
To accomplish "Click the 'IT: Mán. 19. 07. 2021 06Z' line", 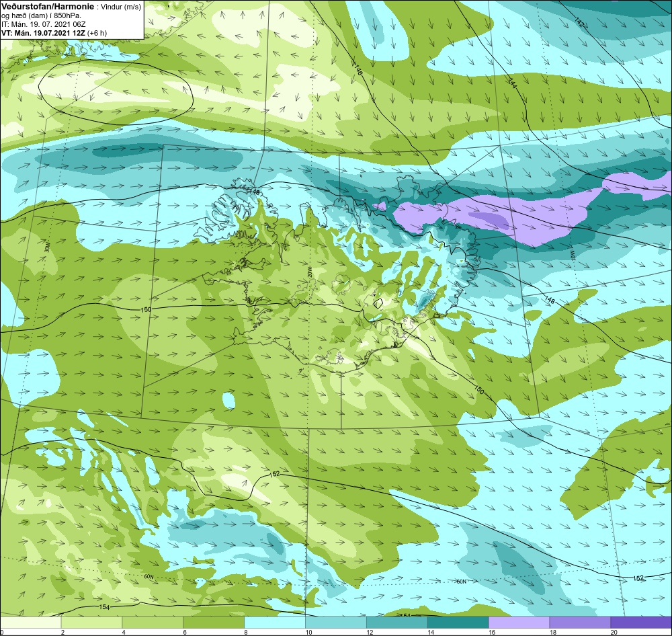I will (x=43, y=24).
